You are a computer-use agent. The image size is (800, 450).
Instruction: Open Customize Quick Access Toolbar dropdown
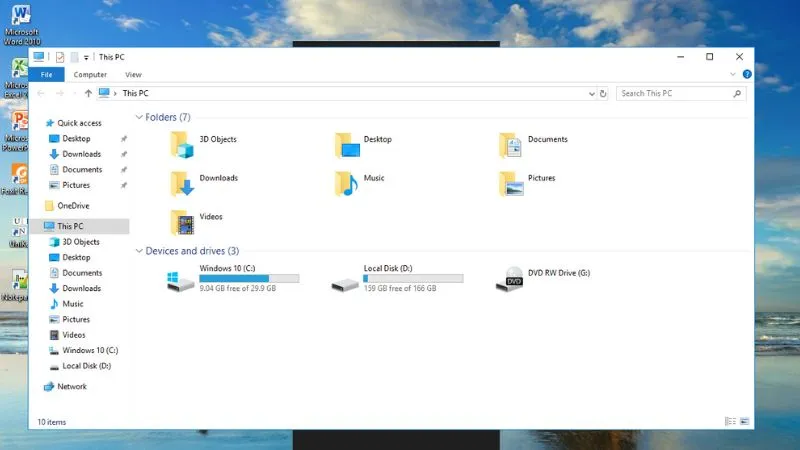[86, 58]
